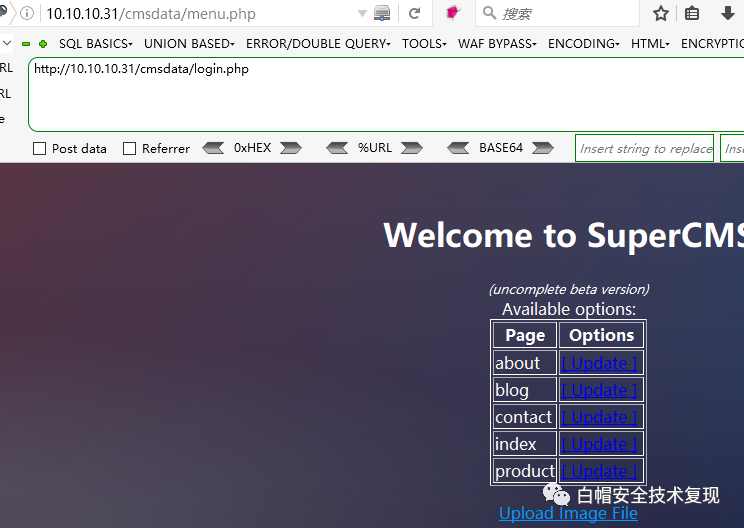
Task: Open the address bar history dropdown arrow
Action: 362,14
